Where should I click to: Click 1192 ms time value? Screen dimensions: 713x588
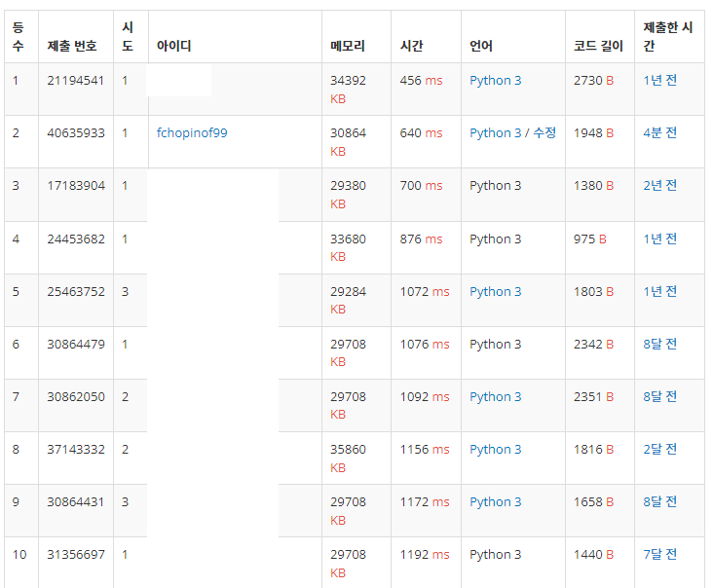[425, 554]
